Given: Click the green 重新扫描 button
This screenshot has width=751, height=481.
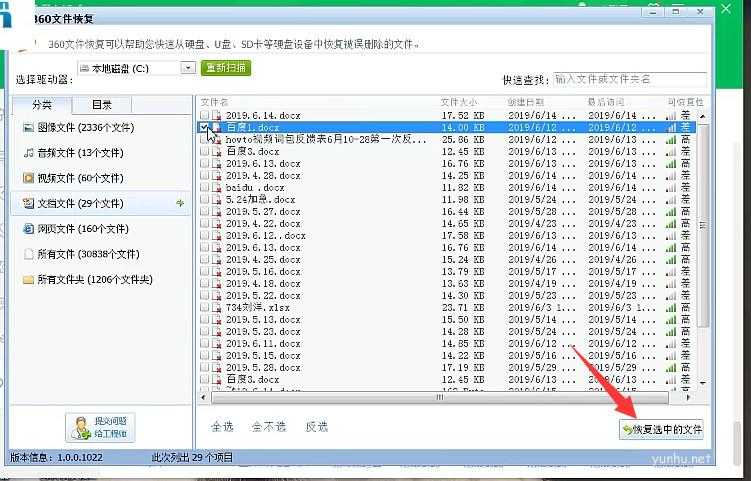Looking at the screenshot, I should pyautogui.click(x=226, y=68).
